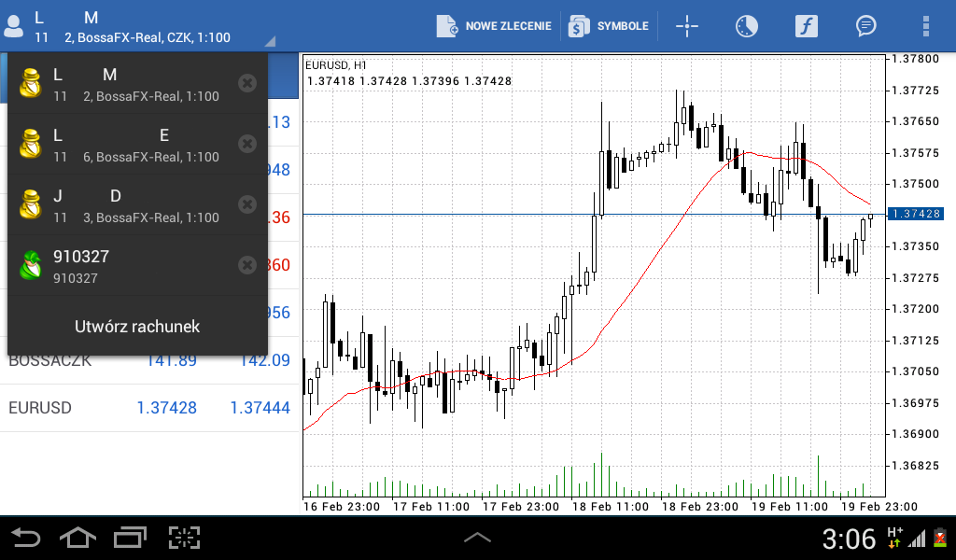
Task: Tap EURUSD bid price 1.37428
Action: pyautogui.click(x=166, y=408)
